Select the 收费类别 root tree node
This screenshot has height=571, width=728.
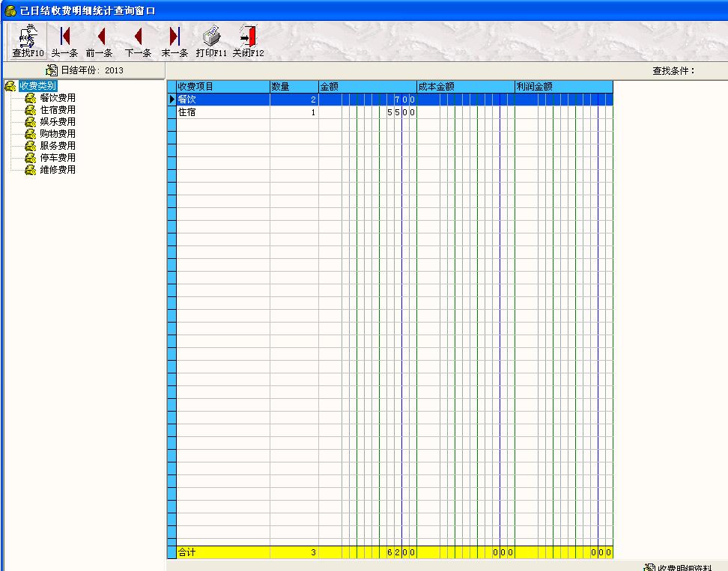coord(37,86)
